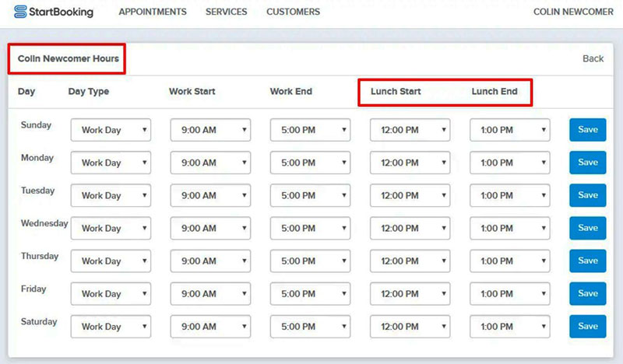Open Monday Work End dropdown
Image resolution: width=623 pixels, height=364 pixels.
click(310, 163)
